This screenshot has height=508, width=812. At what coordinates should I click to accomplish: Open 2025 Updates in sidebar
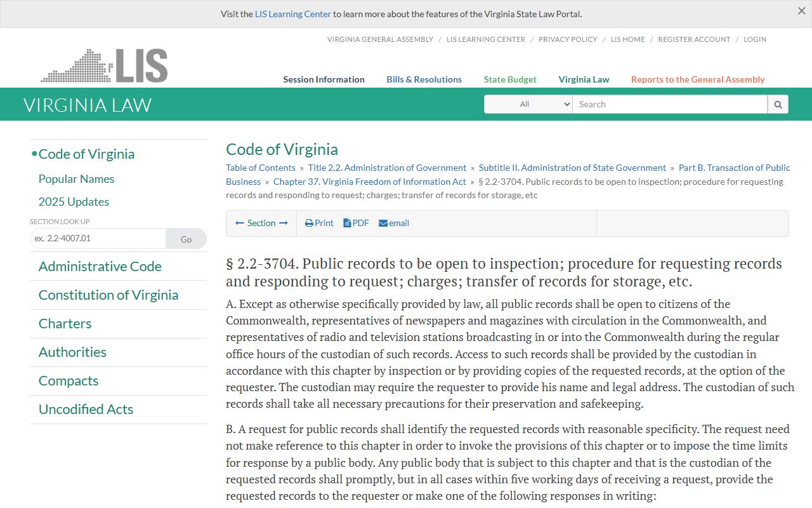[x=74, y=202]
